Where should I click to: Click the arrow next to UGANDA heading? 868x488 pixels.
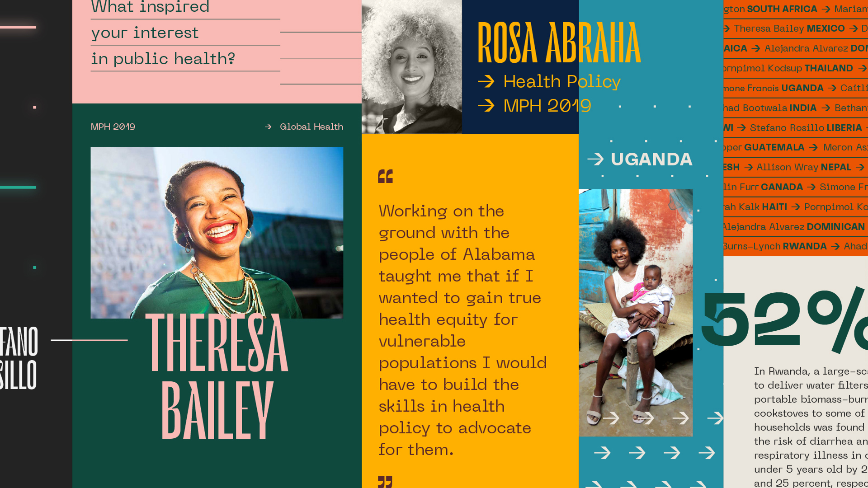coord(595,159)
